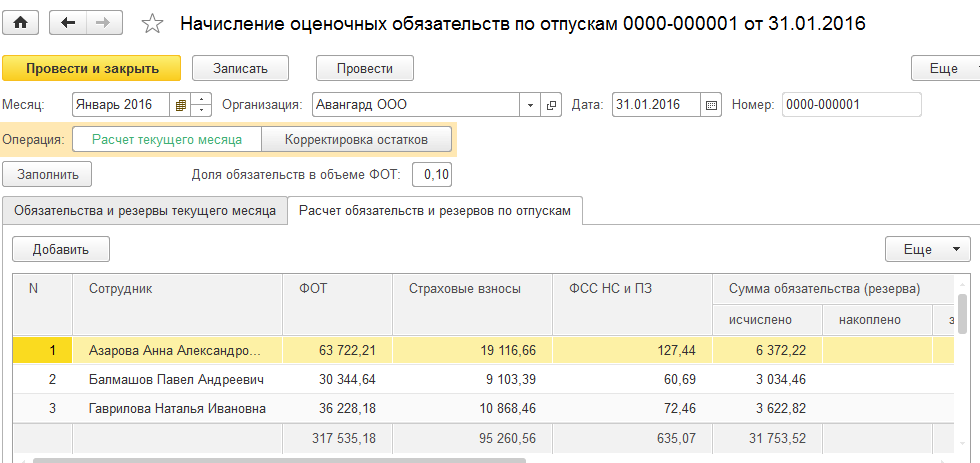Open the month picker icon
This screenshot has width=980, height=463.
click(x=180, y=104)
